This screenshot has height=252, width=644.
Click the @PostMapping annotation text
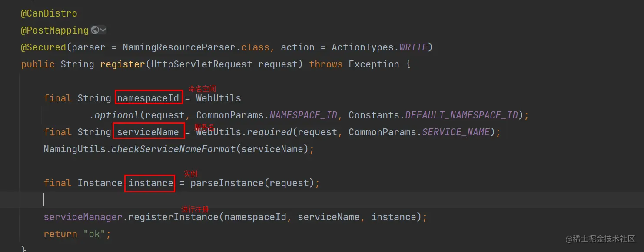point(55,30)
